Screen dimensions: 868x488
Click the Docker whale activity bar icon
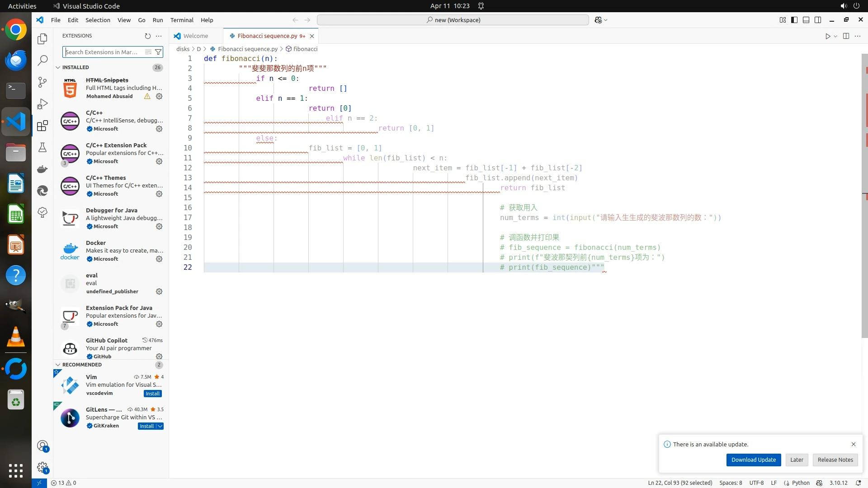click(42, 169)
